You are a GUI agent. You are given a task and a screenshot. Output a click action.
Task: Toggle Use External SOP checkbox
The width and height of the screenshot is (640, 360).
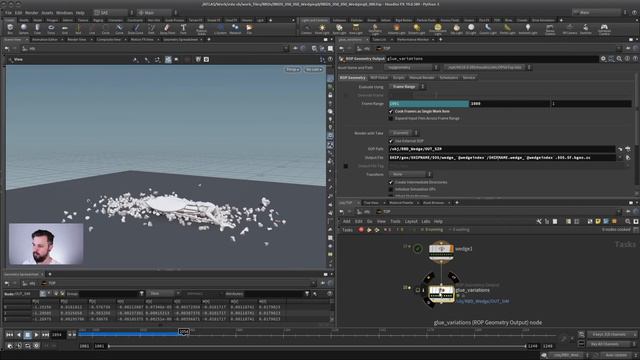click(x=391, y=141)
